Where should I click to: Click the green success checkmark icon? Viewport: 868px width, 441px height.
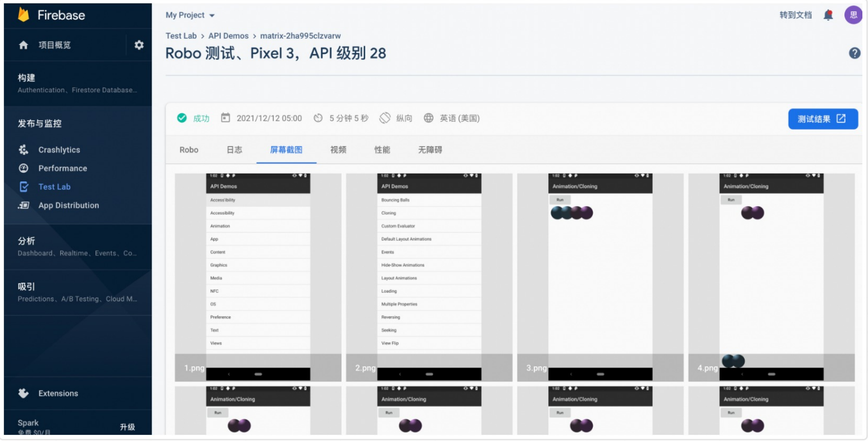[181, 118]
